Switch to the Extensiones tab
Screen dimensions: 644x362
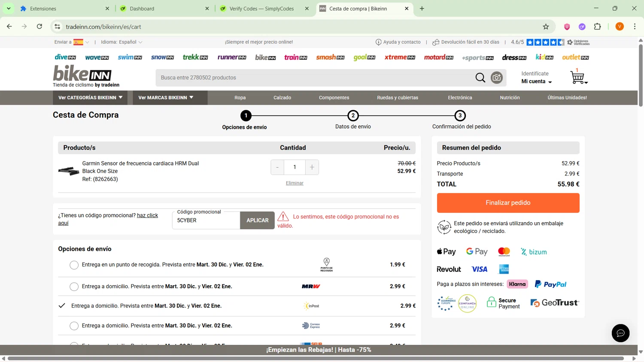[x=64, y=9]
